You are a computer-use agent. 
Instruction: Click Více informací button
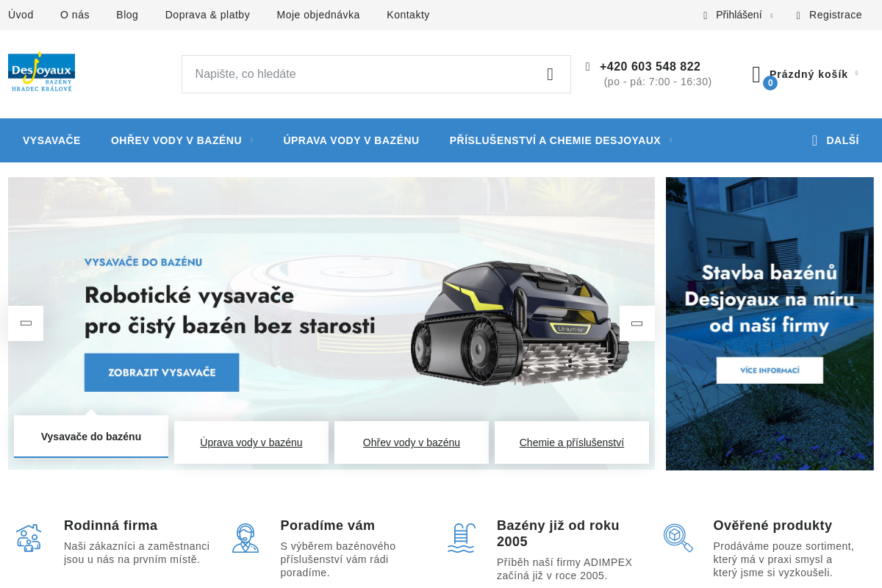click(x=770, y=370)
